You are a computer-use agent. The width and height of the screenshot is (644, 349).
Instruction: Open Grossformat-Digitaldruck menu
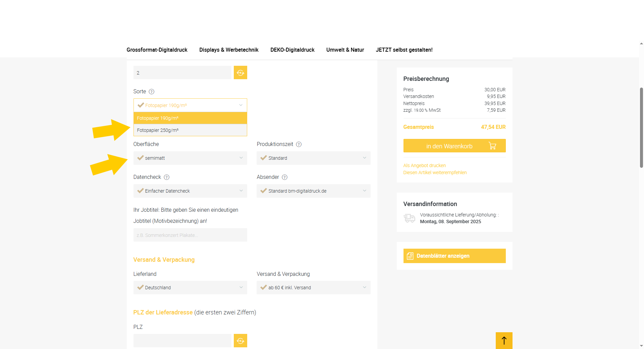click(157, 50)
